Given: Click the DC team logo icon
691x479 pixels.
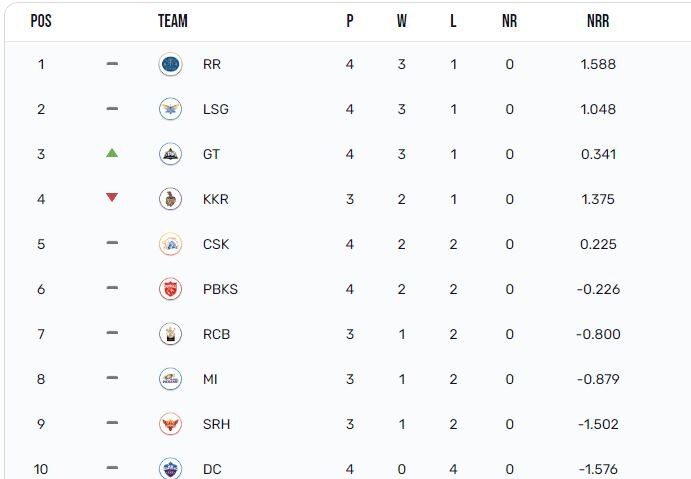Looking at the screenshot, I should coord(170,468).
